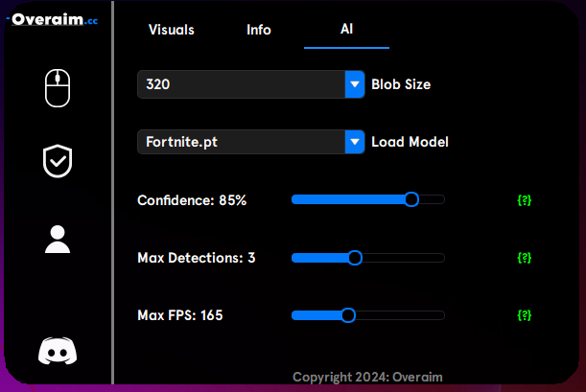Click the Overaim.cc logo
This screenshot has width=586, height=392.
53,19
